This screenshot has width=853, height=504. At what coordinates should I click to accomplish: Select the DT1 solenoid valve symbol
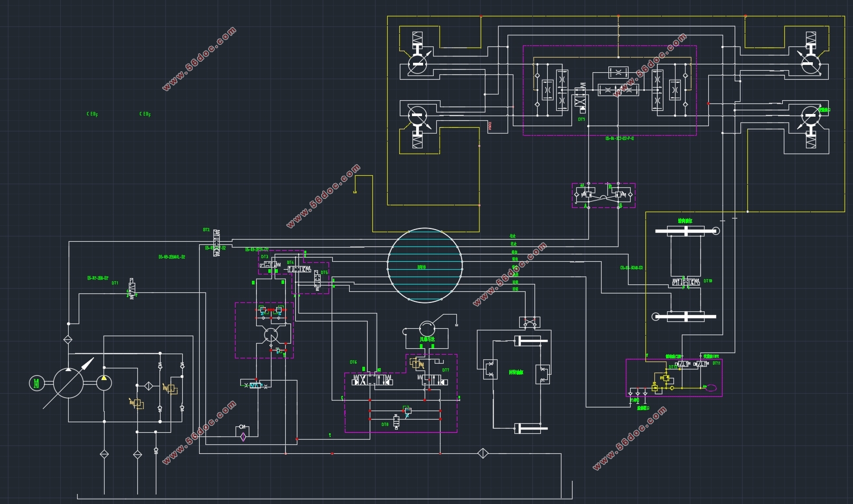pyautogui.click(x=133, y=289)
